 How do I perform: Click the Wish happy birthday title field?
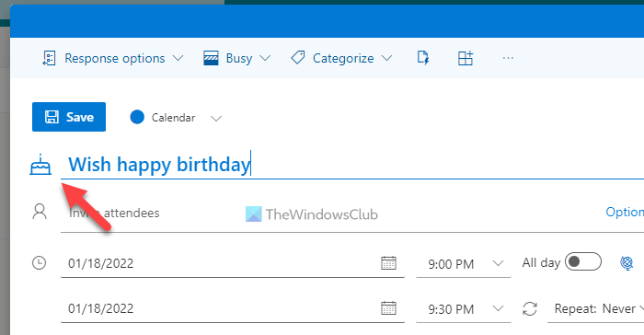click(x=352, y=165)
